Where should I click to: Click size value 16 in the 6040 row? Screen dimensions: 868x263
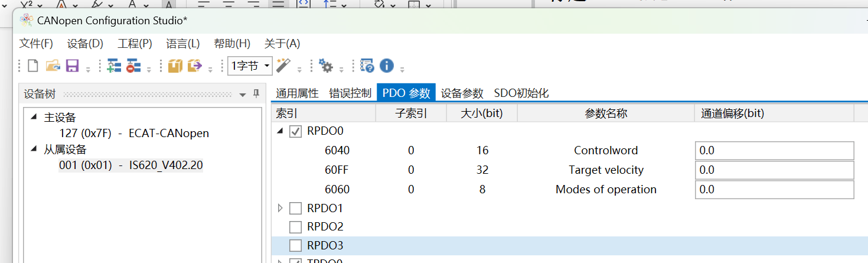tap(482, 151)
